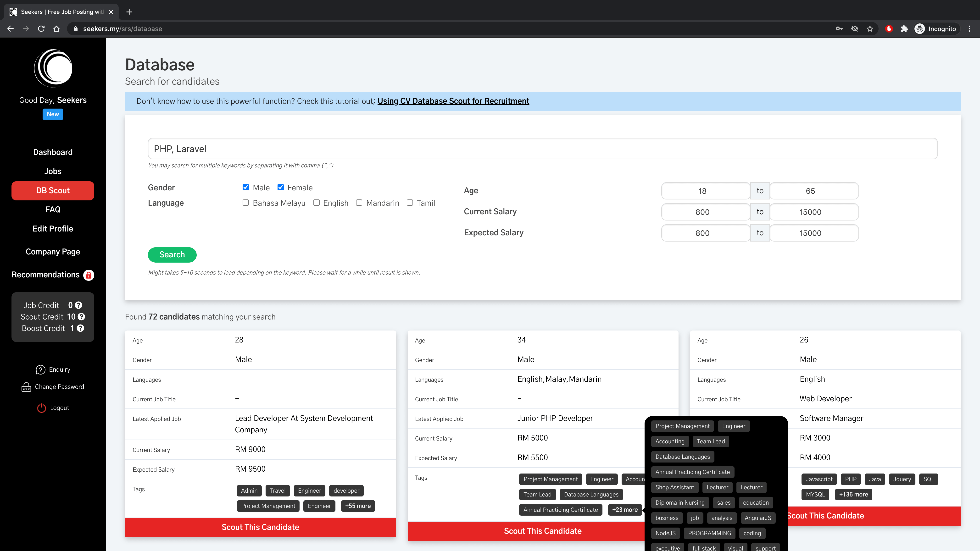This screenshot has height=551, width=980.
Task: Close the Seekers browser tab
Action: pyautogui.click(x=111, y=12)
